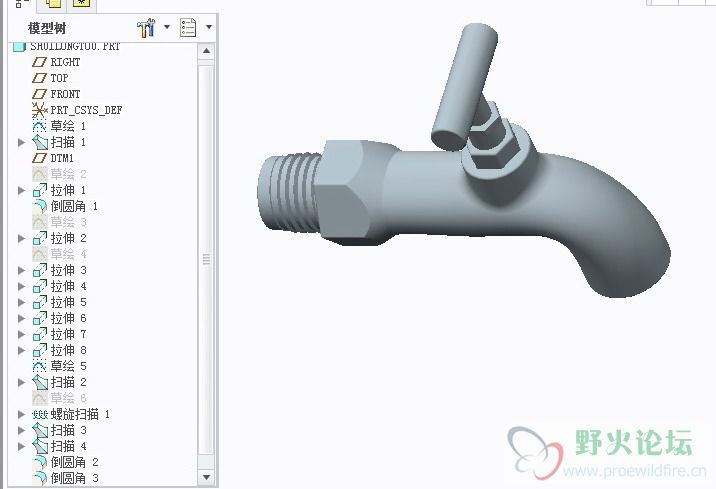The width and height of the screenshot is (716, 489).
Task: Select the FRONT datum plane icon
Action: tap(39, 94)
